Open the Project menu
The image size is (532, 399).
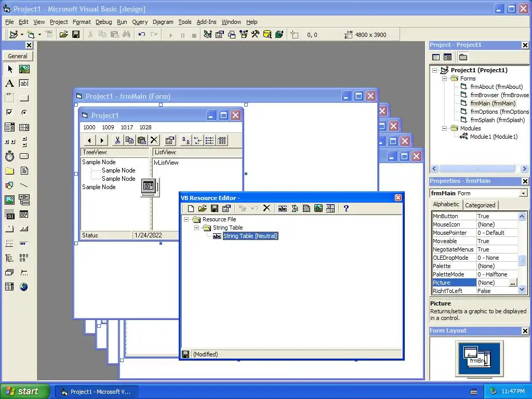pyautogui.click(x=59, y=22)
